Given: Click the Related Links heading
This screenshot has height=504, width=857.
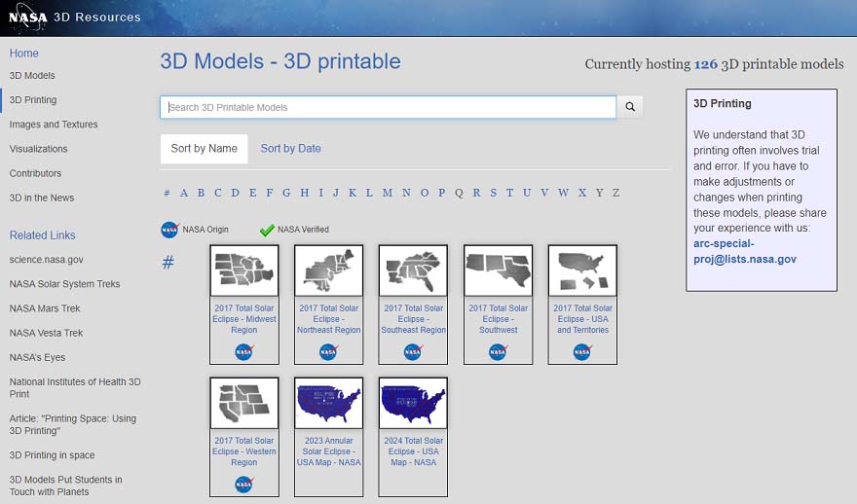Looking at the screenshot, I should coord(43,235).
